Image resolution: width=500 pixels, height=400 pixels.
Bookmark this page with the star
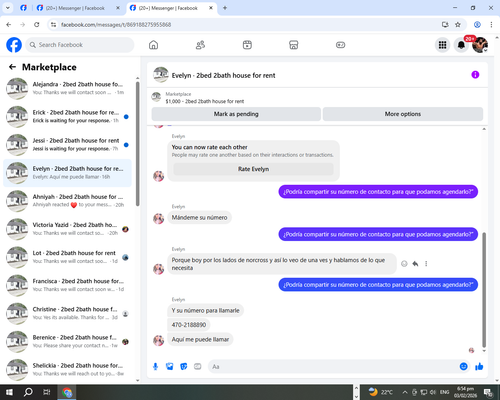click(458, 24)
